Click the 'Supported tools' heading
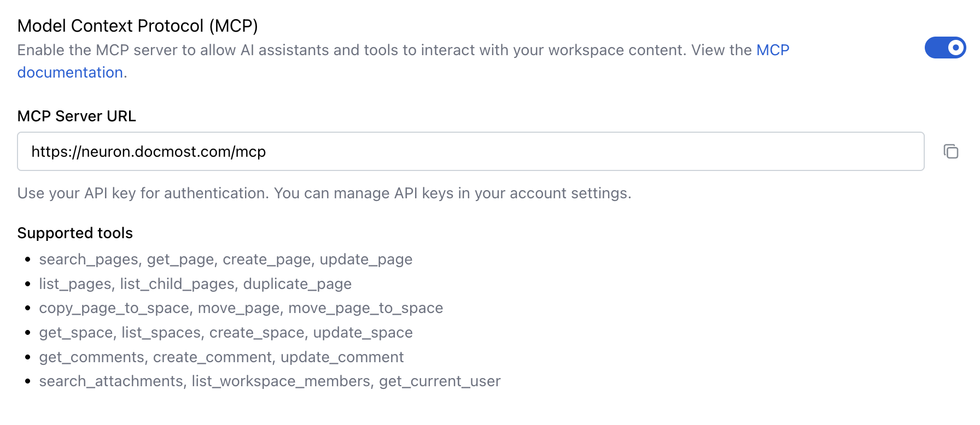Viewport: 980px width, 425px height. 75,233
